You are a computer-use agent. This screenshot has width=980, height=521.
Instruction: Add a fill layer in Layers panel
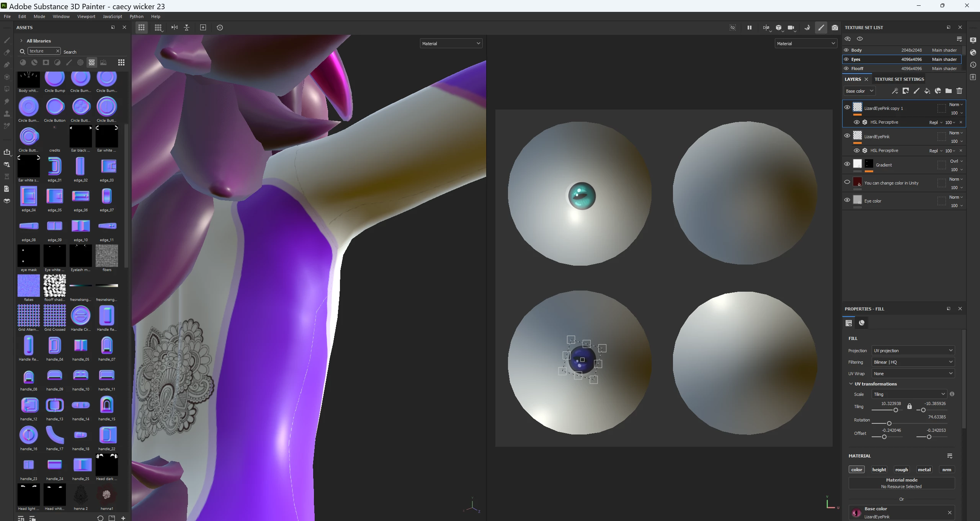(x=927, y=91)
